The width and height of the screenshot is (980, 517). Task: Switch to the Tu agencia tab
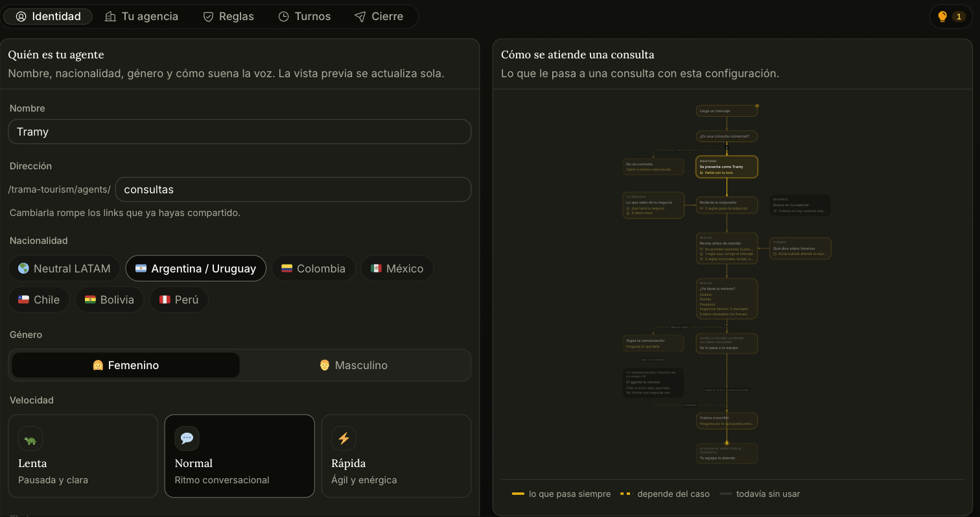click(141, 16)
